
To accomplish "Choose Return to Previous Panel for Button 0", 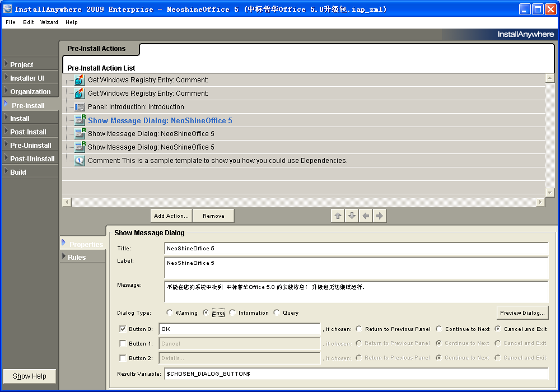I will [359, 329].
